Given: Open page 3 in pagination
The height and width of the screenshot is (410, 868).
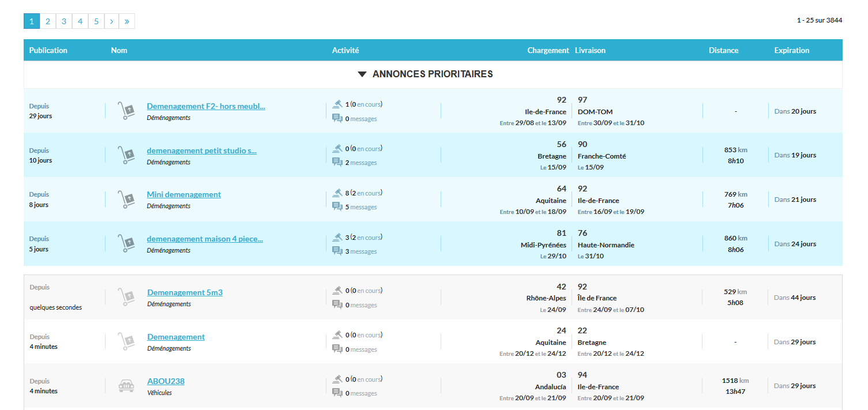Looking at the screenshot, I should (64, 21).
